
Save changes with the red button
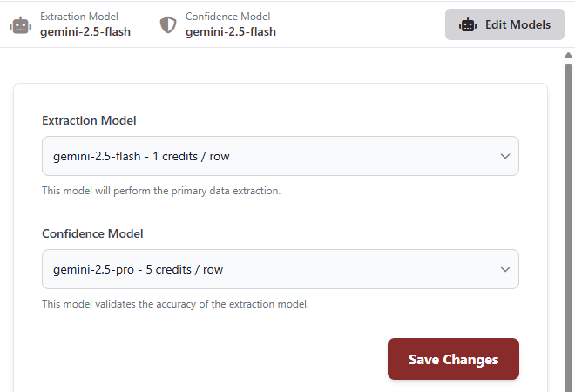coord(453,359)
